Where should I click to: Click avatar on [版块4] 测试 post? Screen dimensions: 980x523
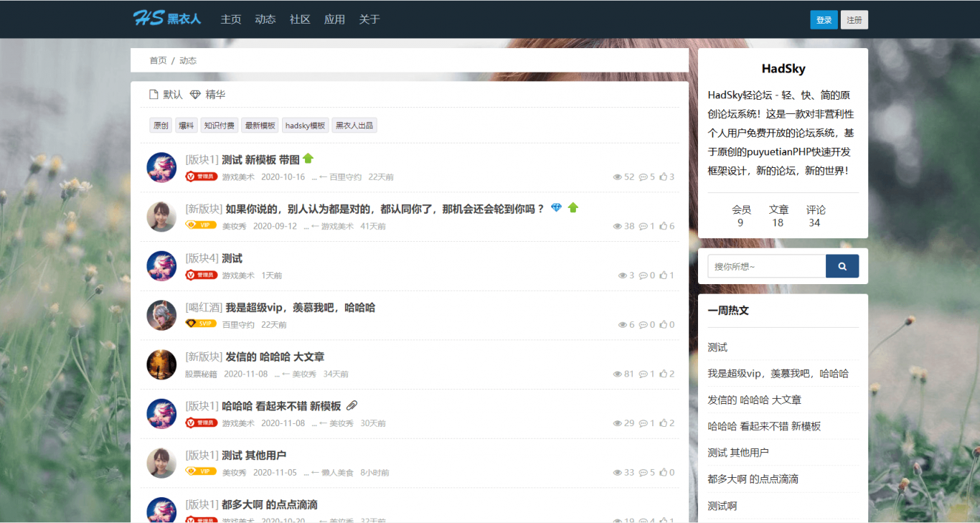[161, 265]
